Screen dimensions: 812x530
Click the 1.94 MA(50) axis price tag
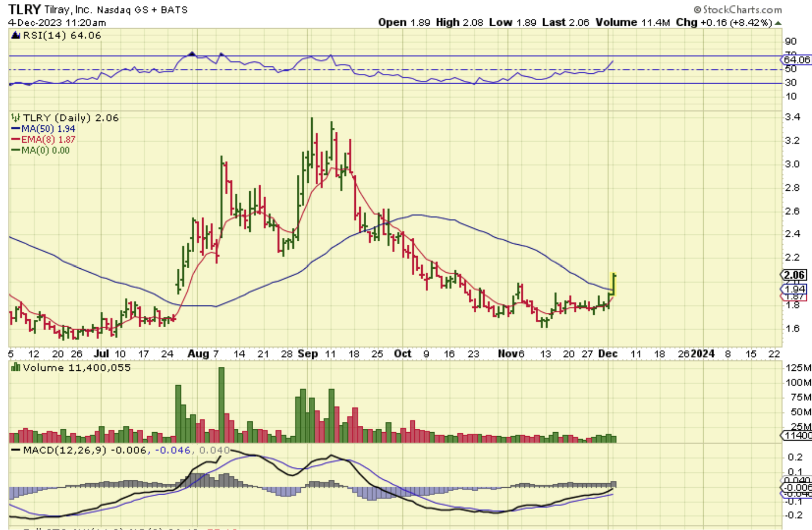pos(795,289)
